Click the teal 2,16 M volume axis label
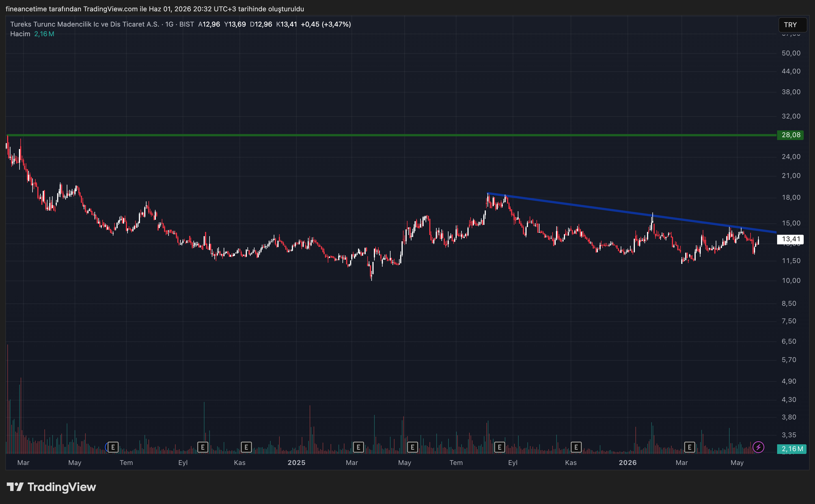This screenshot has height=504, width=815. point(792,449)
